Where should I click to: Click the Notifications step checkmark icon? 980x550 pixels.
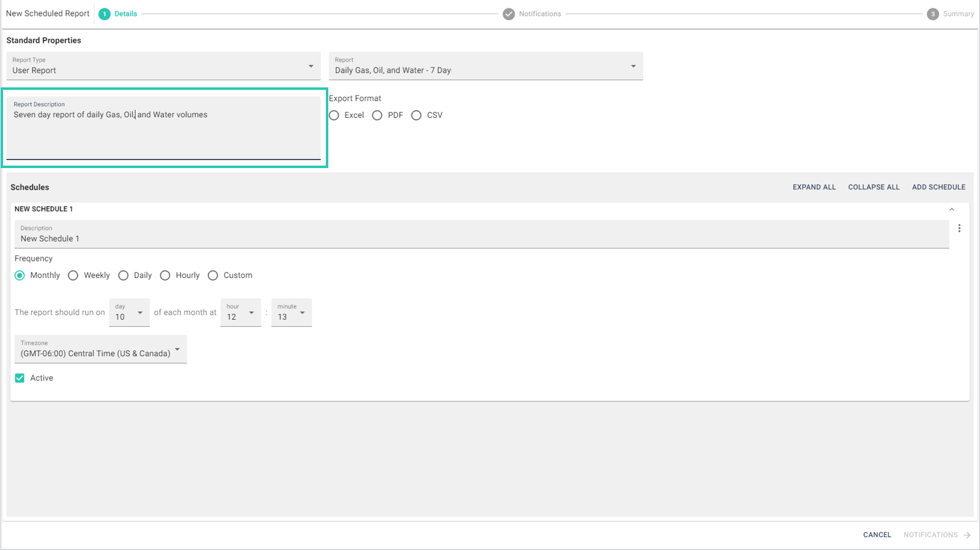[509, 14]
